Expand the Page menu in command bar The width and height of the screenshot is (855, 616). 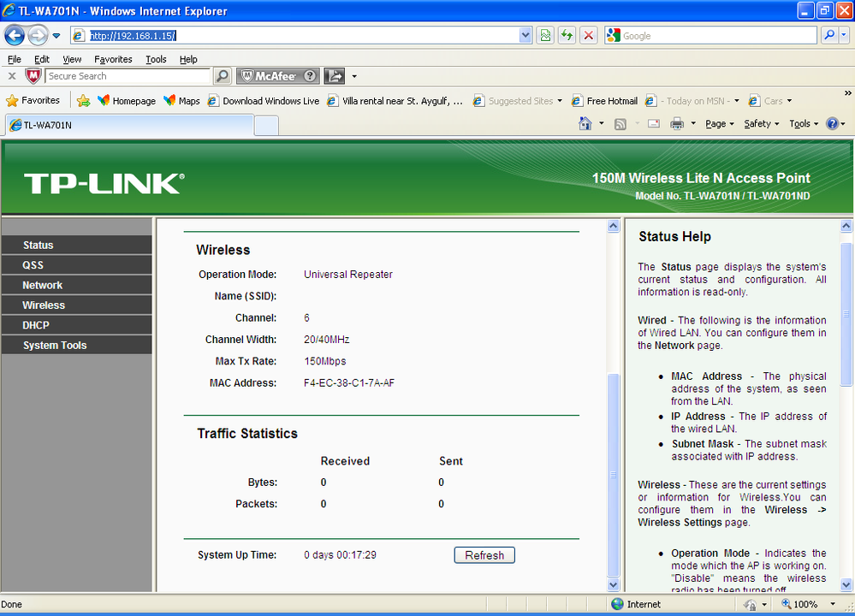tap(719, 124)
